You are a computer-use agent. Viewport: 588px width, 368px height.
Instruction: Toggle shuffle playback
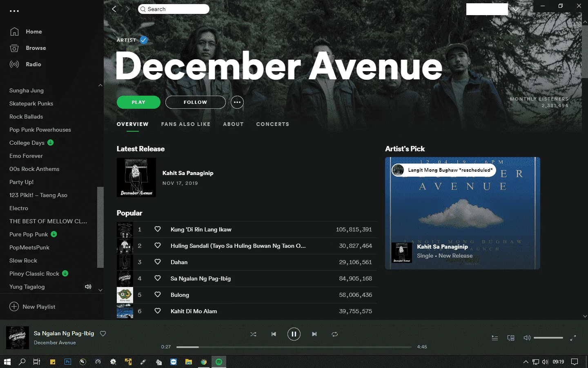pos(253,334)
